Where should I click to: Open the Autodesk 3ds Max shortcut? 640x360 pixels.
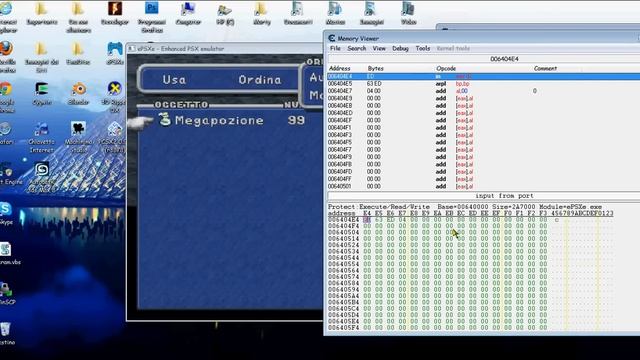[41, 169]
